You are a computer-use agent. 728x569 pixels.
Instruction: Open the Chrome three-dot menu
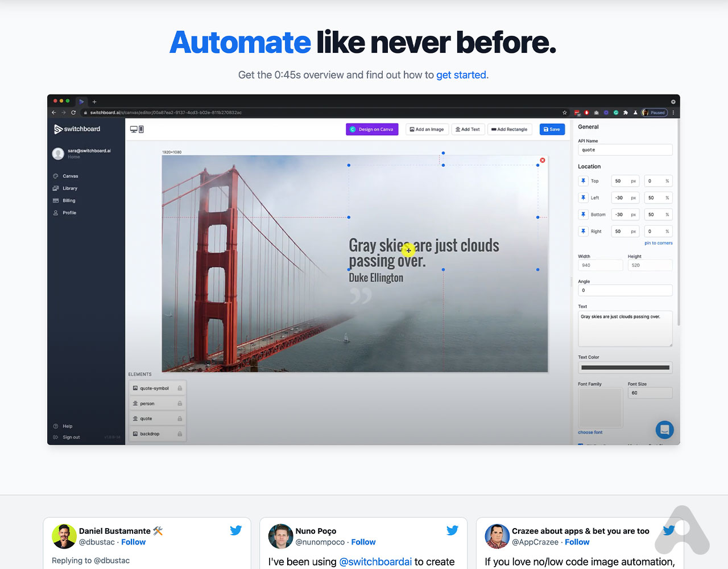(x=673, y=113)
